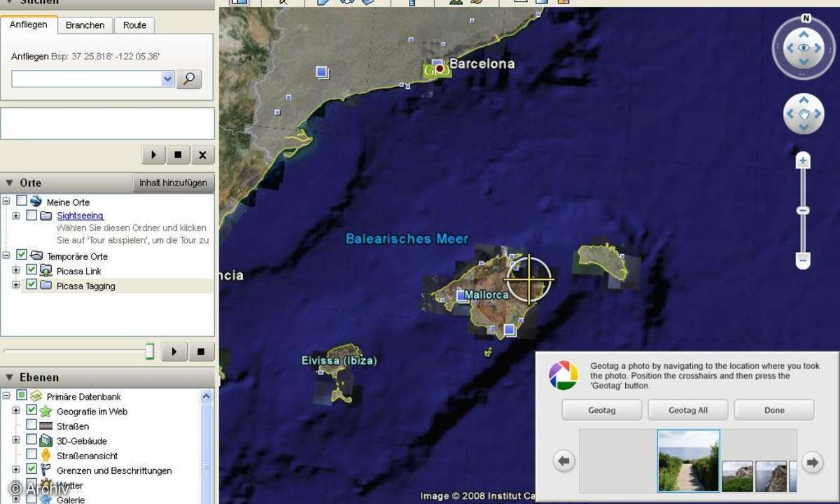Rotate view right with look joystick arrow
This screenshot has height=504, width=840.
tap(819, 48)
